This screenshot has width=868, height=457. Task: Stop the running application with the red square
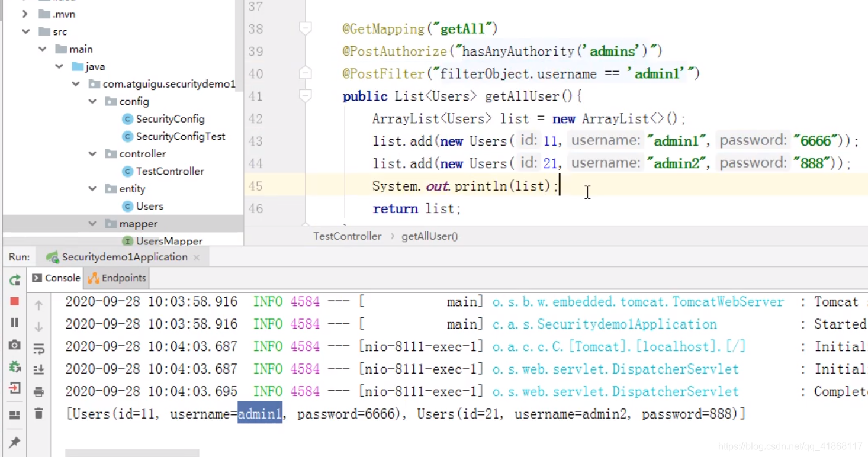pos(15,301)
